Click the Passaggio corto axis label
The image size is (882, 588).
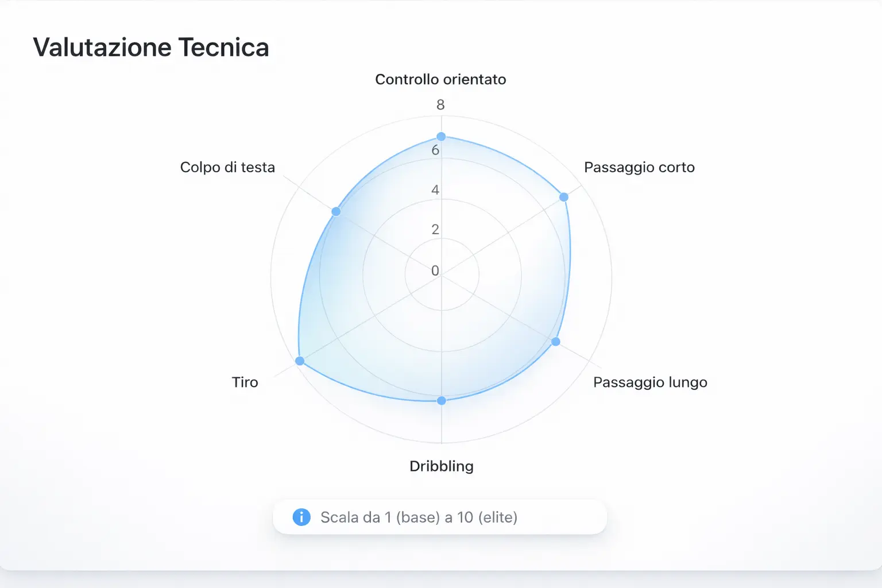click(639, 167)
